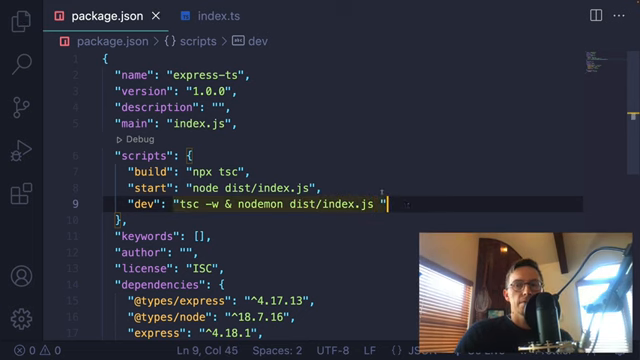Switch to the index.ts tab

point(211,16)
